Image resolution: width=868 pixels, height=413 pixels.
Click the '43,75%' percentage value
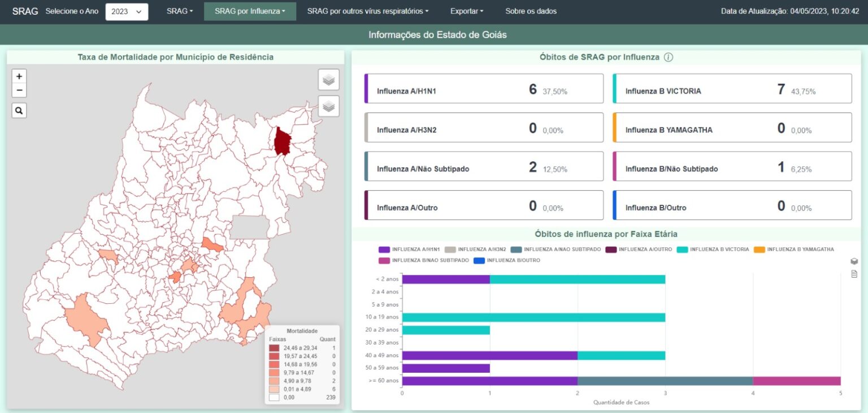[804, 92]
